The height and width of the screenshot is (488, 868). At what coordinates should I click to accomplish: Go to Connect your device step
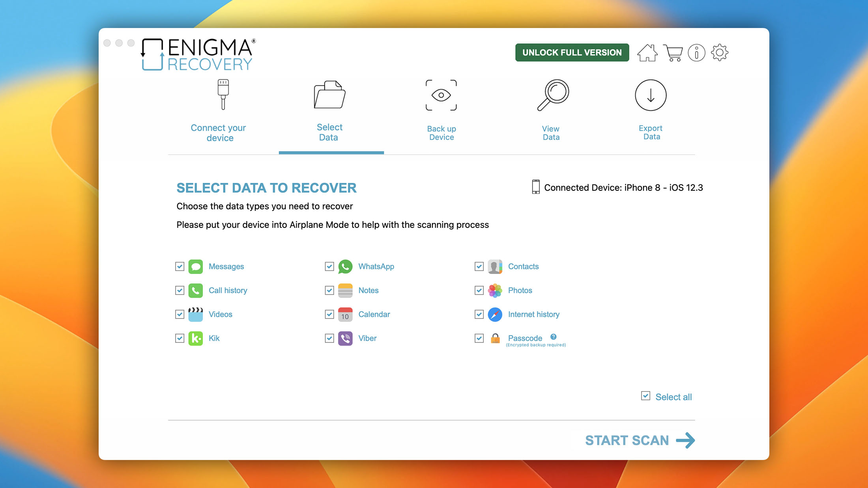point(219,133)
